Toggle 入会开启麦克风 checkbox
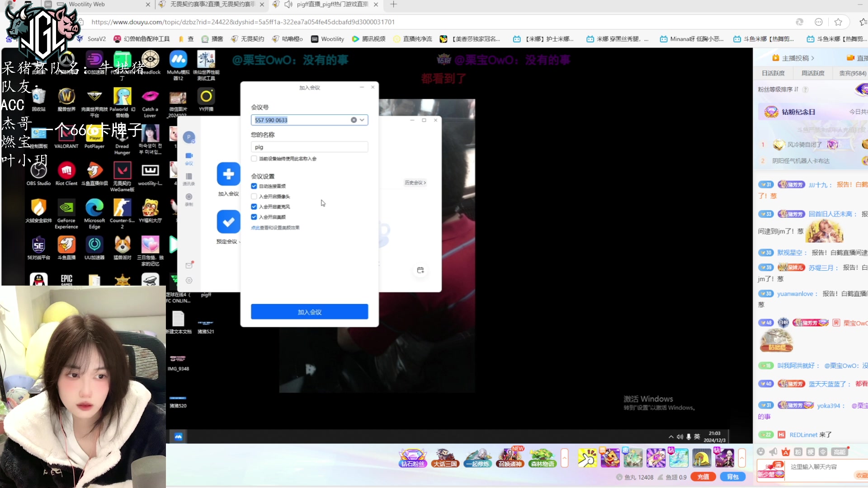Viewport: 868px width, 488px height. [x=254, y=206]
